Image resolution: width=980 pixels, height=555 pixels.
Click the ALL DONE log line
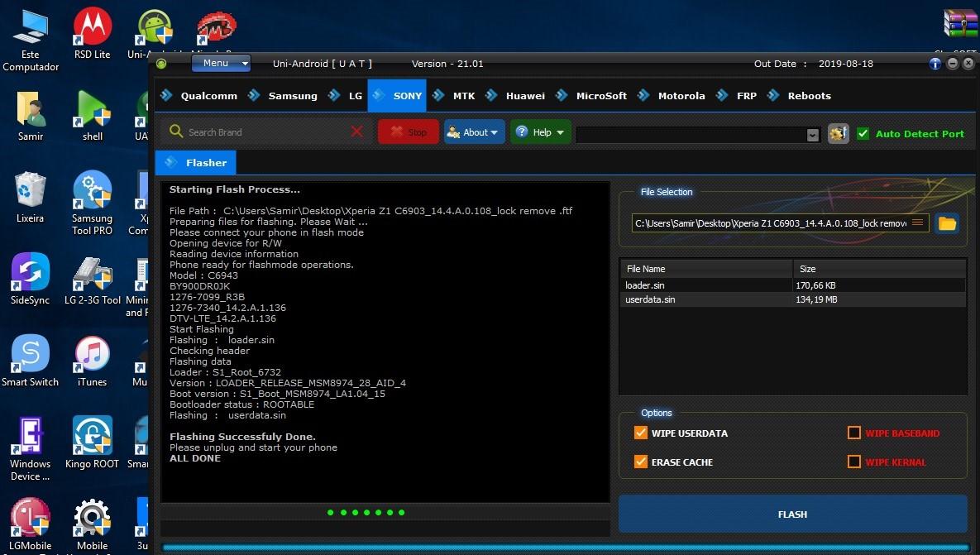click(x=195, y=458)
